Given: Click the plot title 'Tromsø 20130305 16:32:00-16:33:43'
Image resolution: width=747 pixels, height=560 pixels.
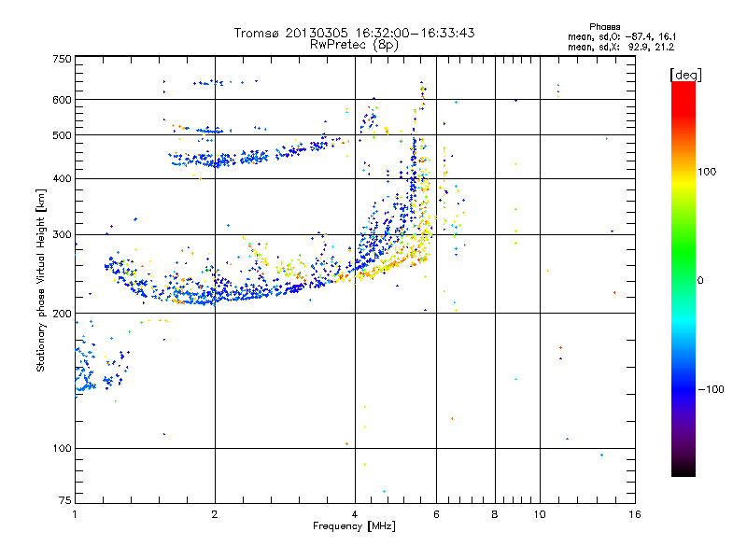Looking at the screenshot, I should coord(354,33).
